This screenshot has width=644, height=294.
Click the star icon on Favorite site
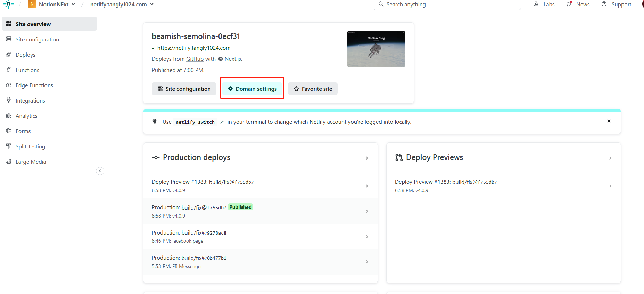coord(296,89)
